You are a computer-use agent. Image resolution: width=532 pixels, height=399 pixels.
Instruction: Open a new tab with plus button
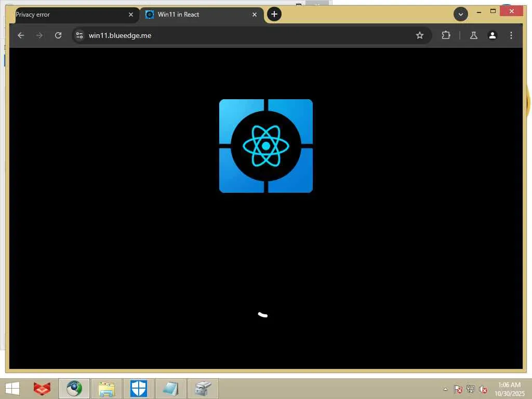pyautogui.click(x=274, y=14)
